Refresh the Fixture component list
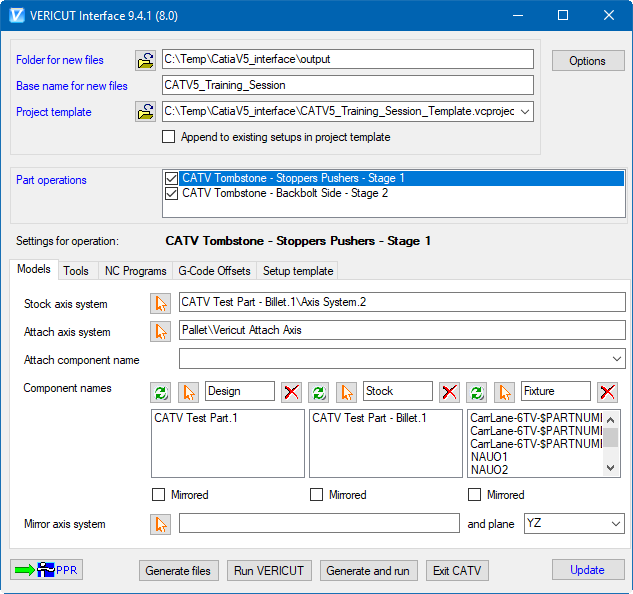 tap(477, 393)
